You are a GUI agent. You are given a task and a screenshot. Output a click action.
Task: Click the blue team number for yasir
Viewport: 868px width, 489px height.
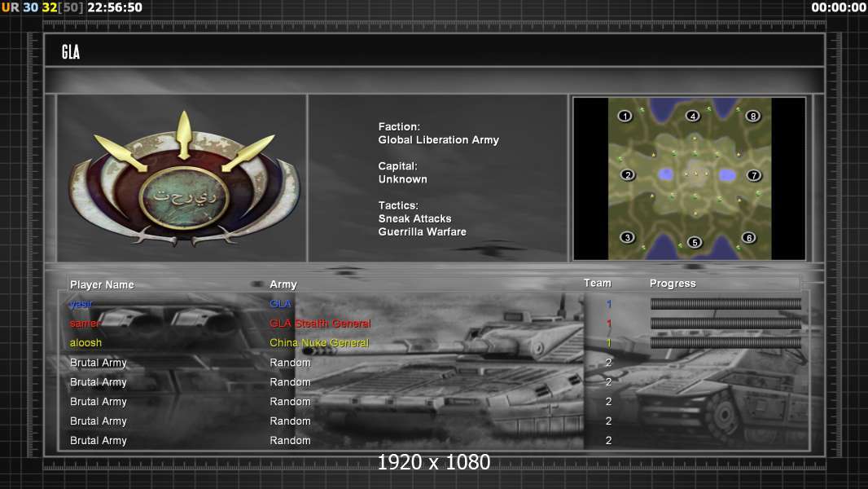tap(608, 304)
